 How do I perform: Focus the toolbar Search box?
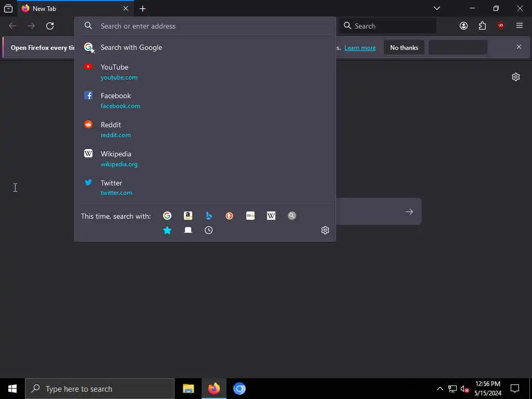(x=388, y=26)
